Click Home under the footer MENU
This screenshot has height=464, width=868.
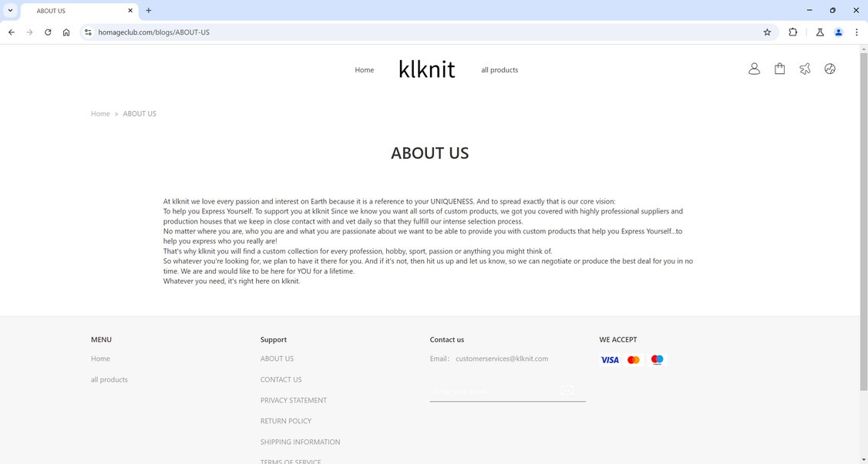click(x=100, y=359)
